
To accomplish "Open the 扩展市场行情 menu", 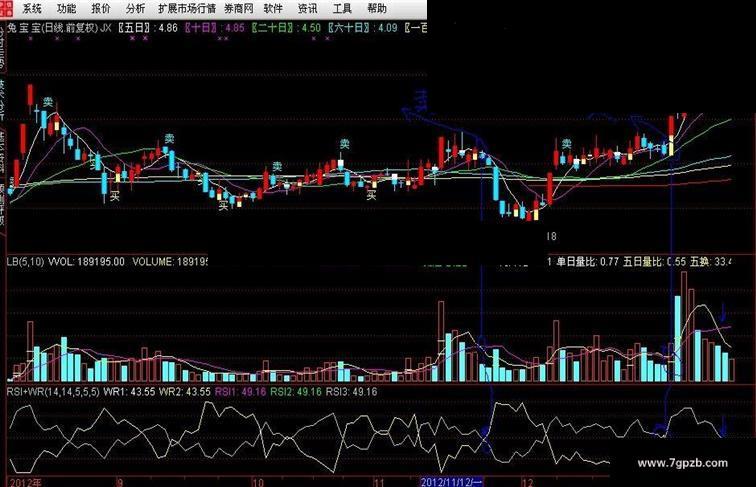I will [187, 8].
